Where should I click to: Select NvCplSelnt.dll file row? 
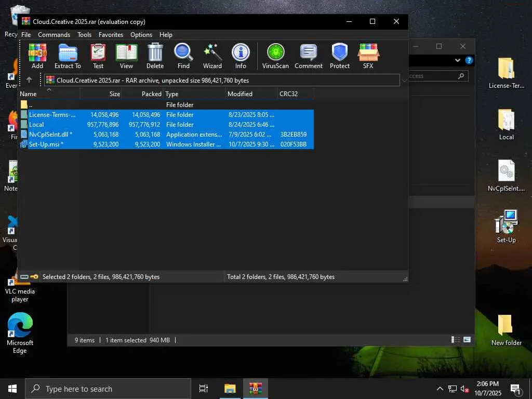(x=166, y=135)
